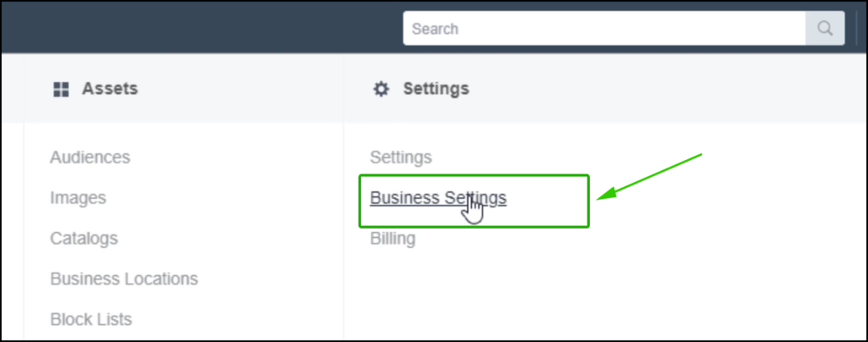Open the Audiences asset link
Image resolution: width=868 pixels, height=342 pixels.
click(x=90, y=157)
